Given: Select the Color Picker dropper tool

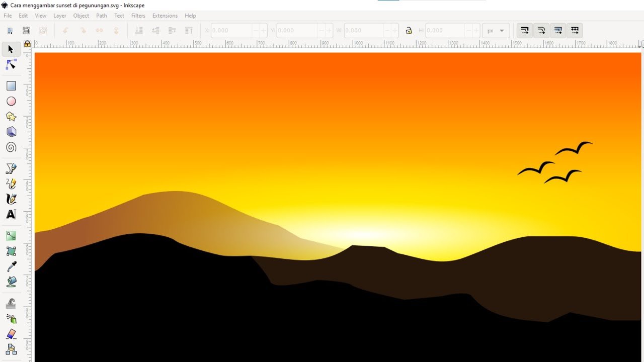Looking at the screenshot, I should (11, 266).
